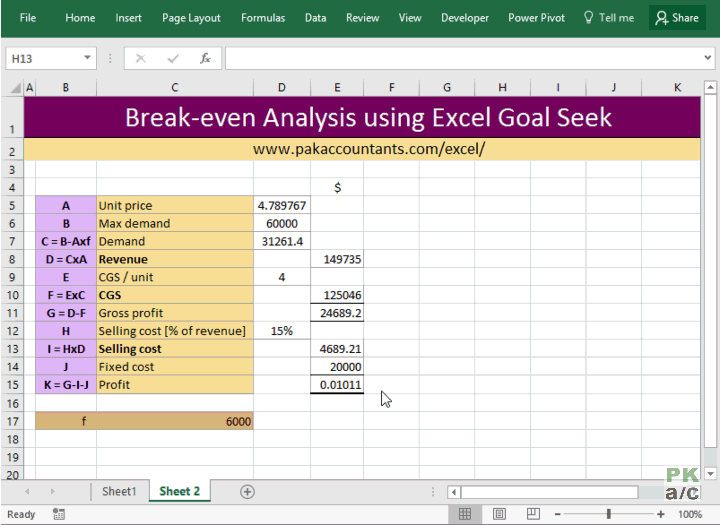Viewport: 720px width, 525px height.
Task: Click zoom in plus button
Action: tap(660, 514)
